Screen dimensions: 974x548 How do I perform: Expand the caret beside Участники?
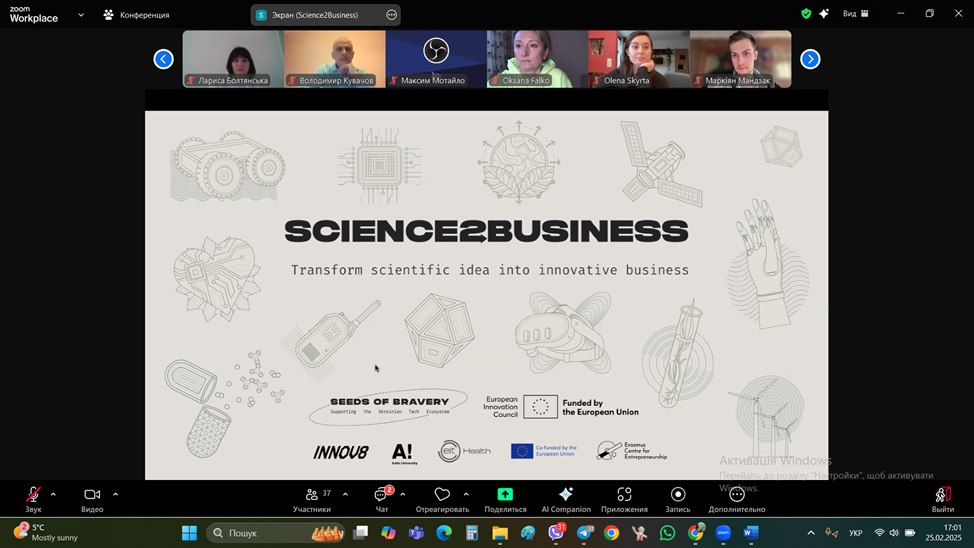[x=345, y=495]
